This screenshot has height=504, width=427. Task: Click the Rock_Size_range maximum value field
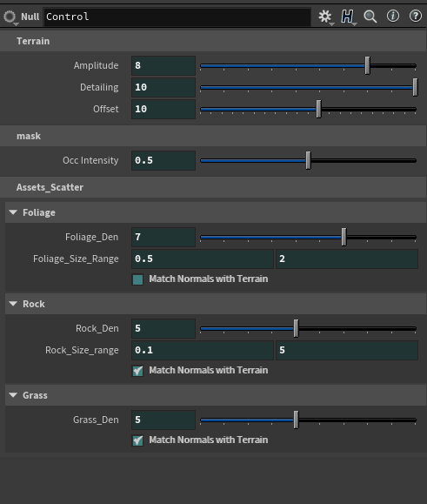click(347, 350)
